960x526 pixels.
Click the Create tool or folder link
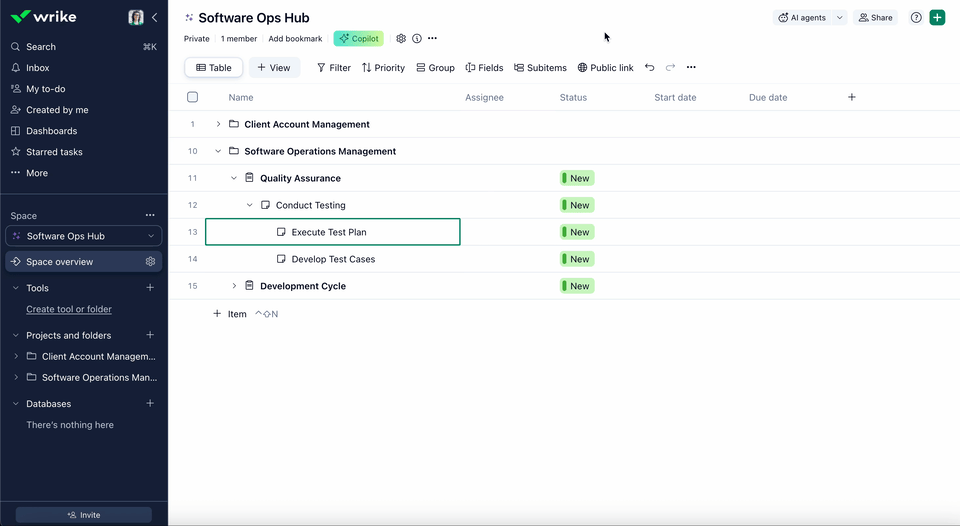69,310
